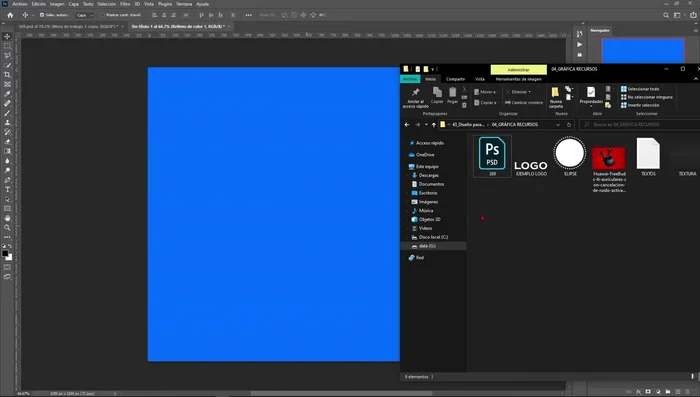
Task: Select the Eyedropper tool
Action: click(7, 94)
